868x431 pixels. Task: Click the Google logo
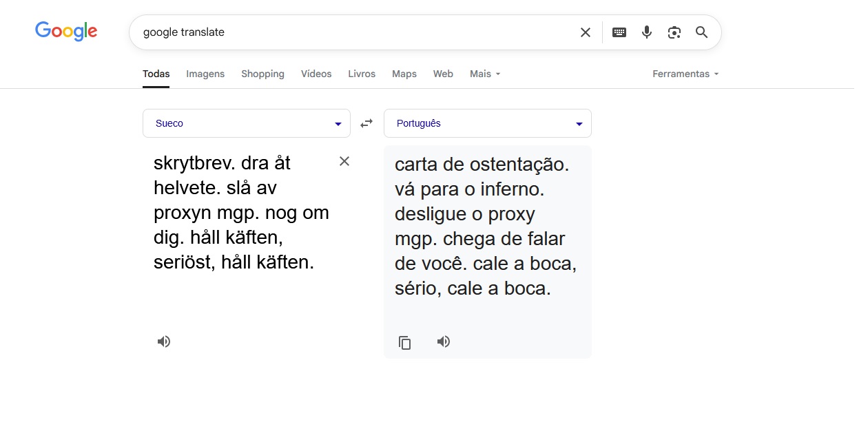pyautogui.click(x=66, y=31)
